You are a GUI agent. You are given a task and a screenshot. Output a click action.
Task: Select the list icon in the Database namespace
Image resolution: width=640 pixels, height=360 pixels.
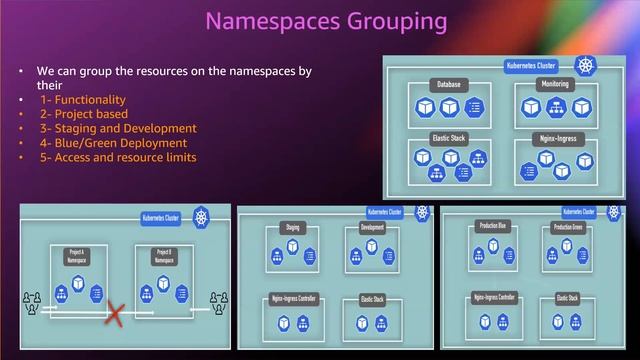[474, 108]
